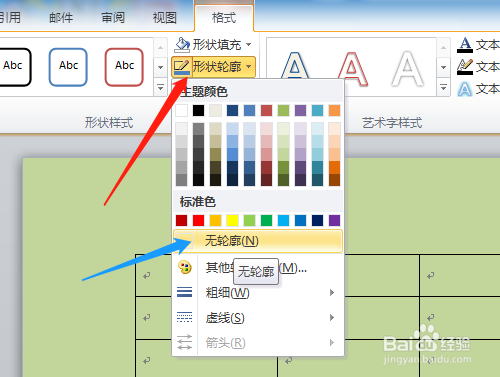The width and height of the screenshot is (500, 377).
Task: Open the 形状轮廓 dropdown arrow
Action: 249,67
